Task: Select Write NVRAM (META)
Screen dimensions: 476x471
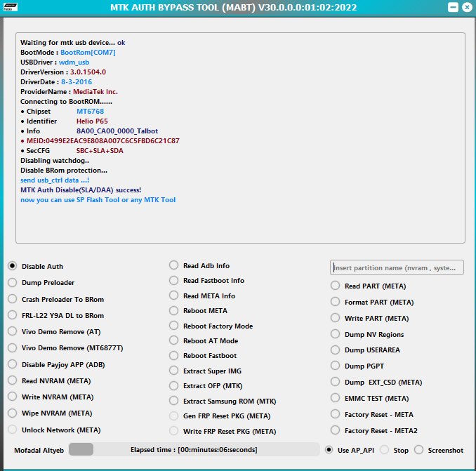Action: click(x=12, y=397)
